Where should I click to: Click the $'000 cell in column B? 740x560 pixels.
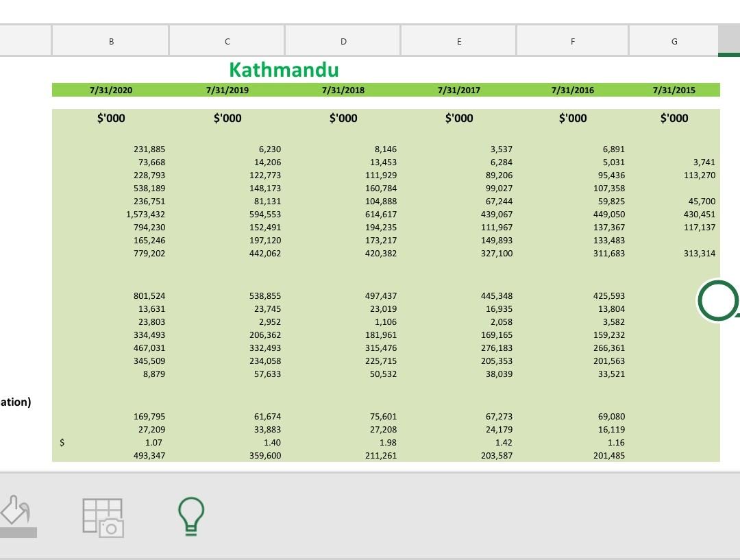111,118
